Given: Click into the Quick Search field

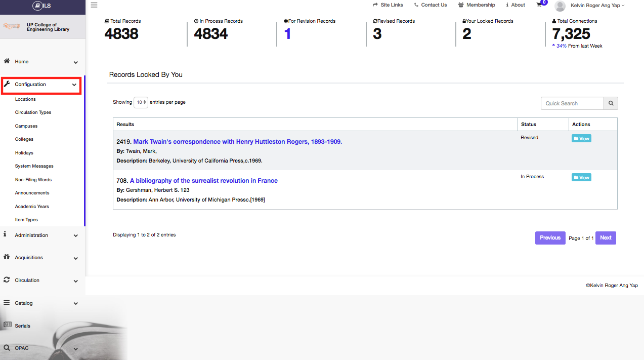Looking at the screenshot, I should [572, 103].
